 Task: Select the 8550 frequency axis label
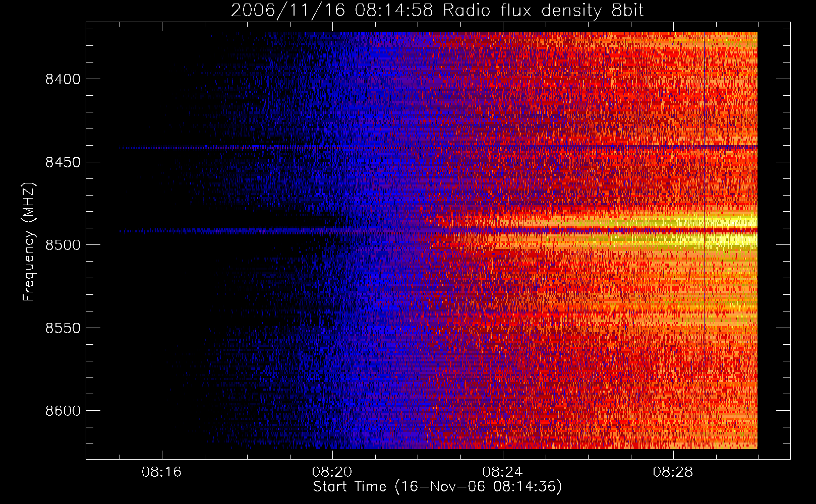pos(63,328)
